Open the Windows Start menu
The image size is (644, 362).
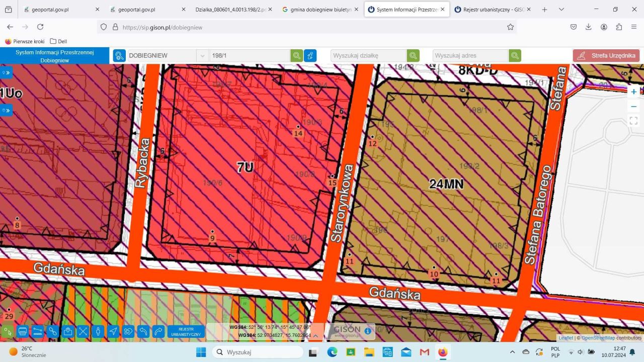201,352
